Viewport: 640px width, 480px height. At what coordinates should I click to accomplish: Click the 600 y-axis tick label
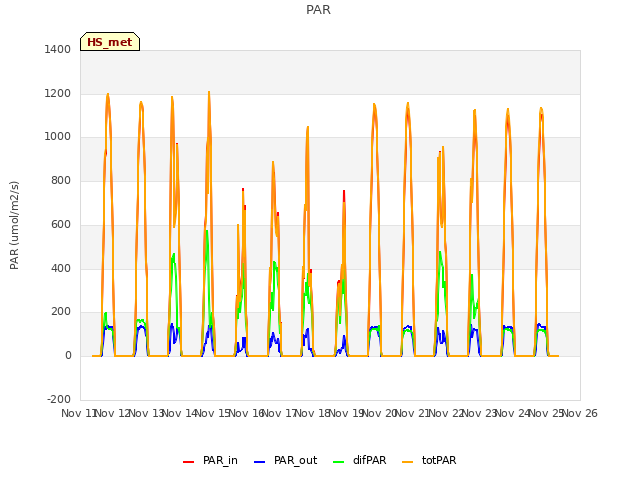(61, 224)
